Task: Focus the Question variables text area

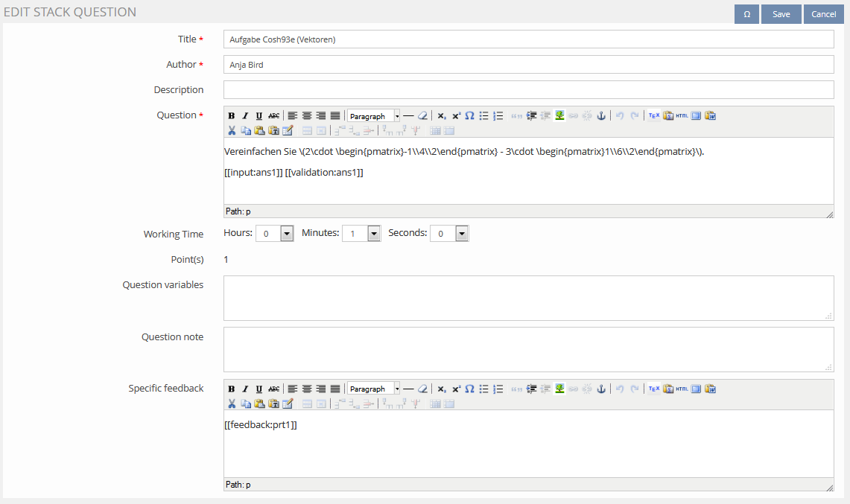Action: [528, 298]
